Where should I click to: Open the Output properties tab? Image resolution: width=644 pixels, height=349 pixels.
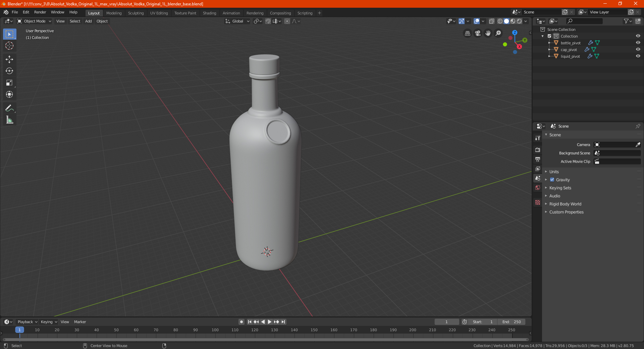538,159
